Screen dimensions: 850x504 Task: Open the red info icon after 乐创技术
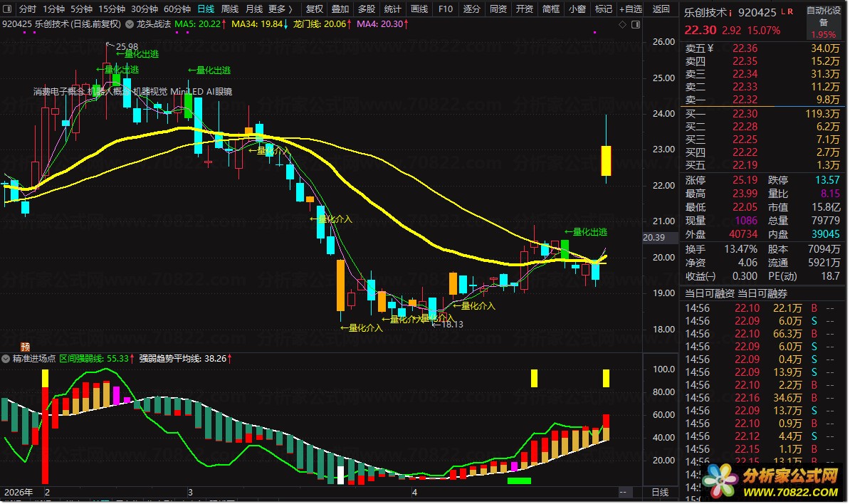click(730, 13)
